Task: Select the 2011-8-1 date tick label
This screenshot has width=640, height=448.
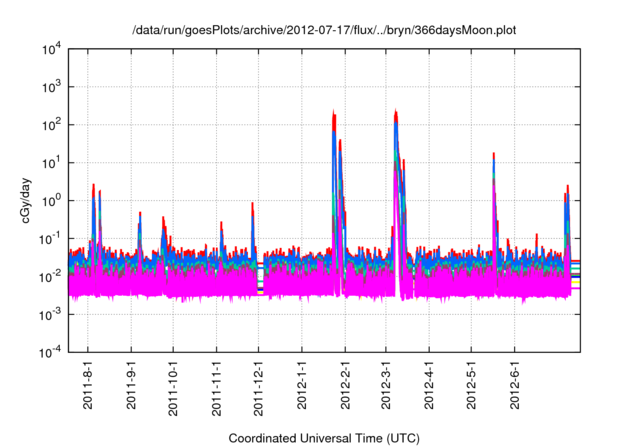Action: coord(88,387)
